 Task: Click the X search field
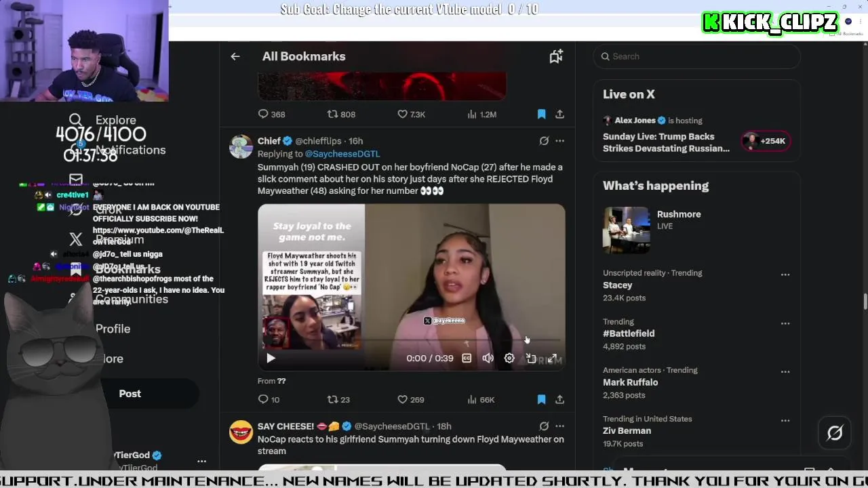coord(696,56)
